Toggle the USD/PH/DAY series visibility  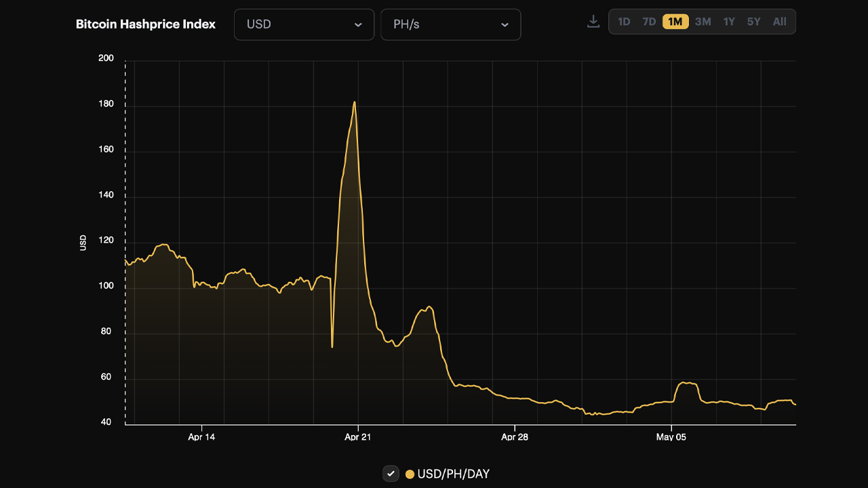pos(391,474)
